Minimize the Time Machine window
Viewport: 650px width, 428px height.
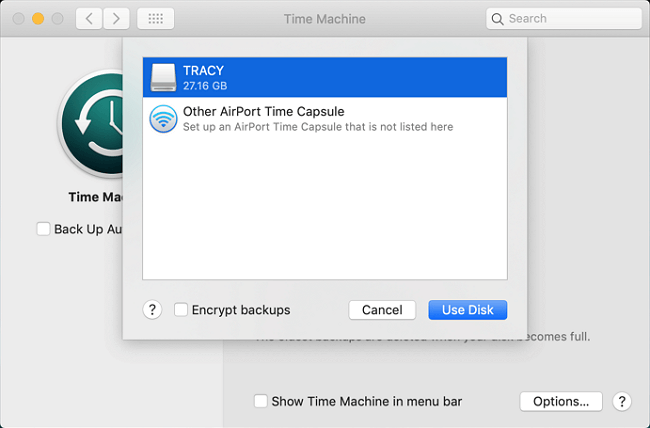38,19
